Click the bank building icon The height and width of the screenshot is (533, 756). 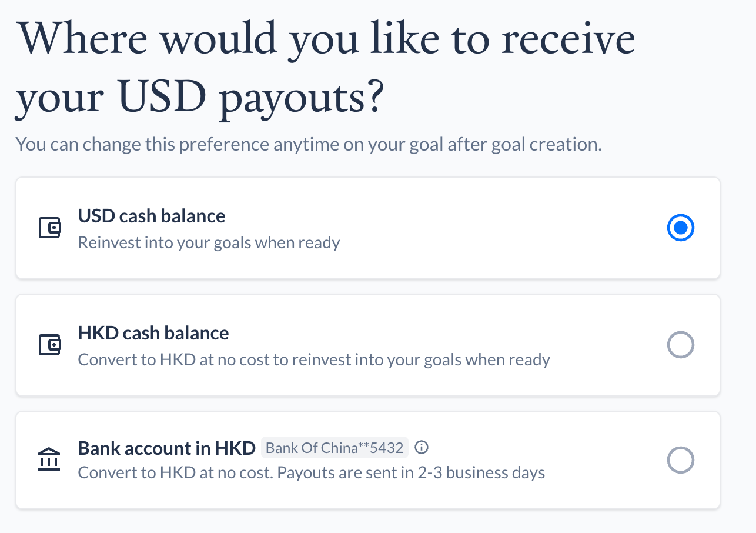pyautogui.click(x=49, y=459)
